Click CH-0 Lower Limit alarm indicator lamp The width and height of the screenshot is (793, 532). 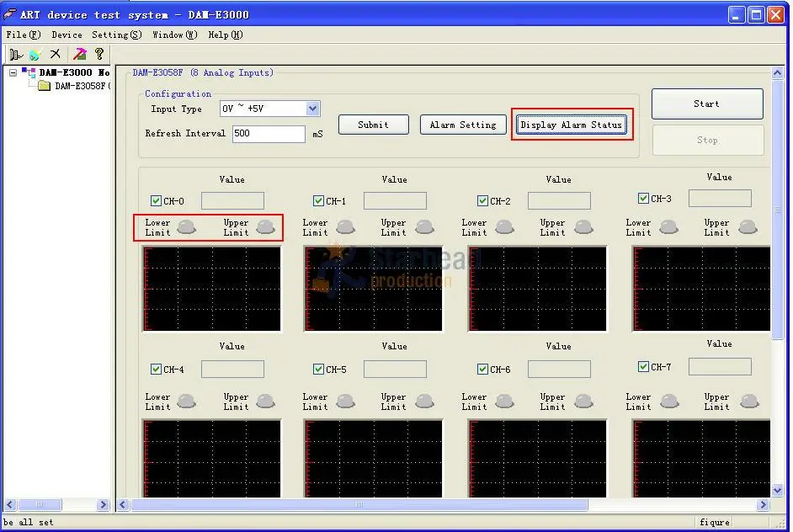point(187,226)
